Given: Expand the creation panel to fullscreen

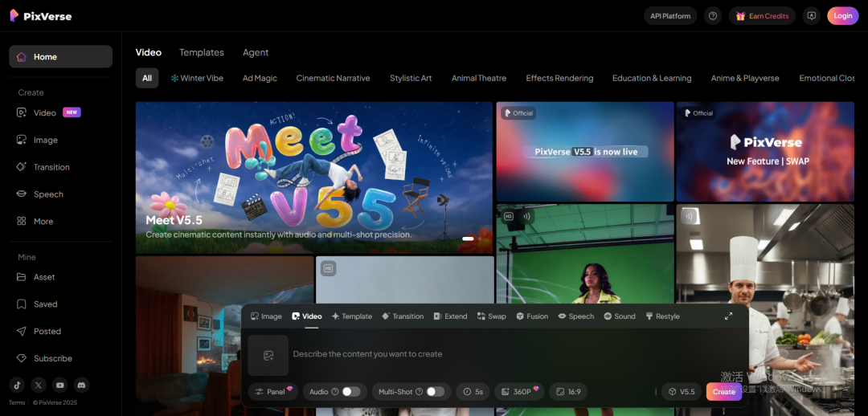Looking at the screenshot, I should pos(728,316).
